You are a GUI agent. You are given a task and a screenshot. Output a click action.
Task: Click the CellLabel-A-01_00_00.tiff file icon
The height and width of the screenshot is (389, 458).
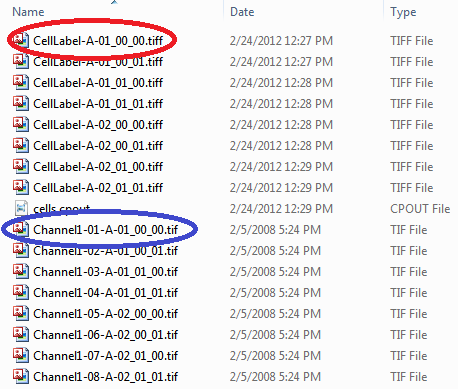[x=21, y=40]
